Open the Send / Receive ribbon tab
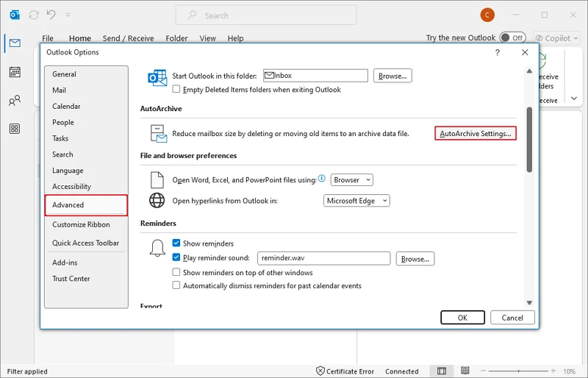The width and height of the screenshot is (588, 378). click(x=128, y=38)
